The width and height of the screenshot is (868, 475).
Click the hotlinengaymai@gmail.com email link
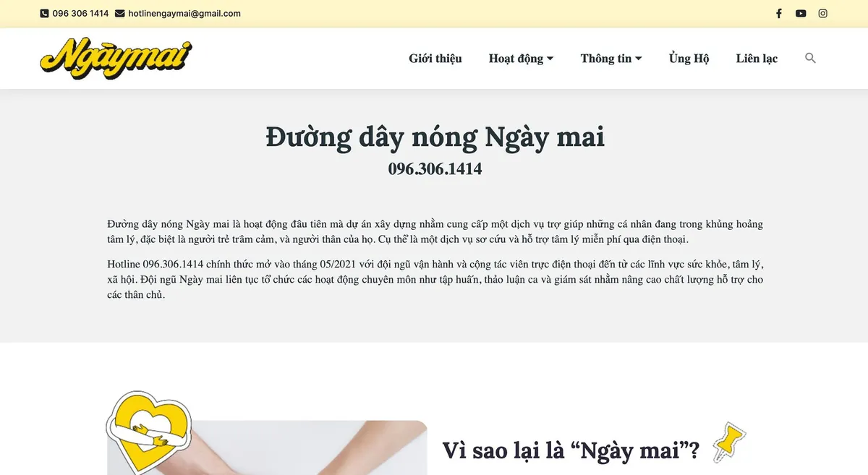click(x=184, y=13)
